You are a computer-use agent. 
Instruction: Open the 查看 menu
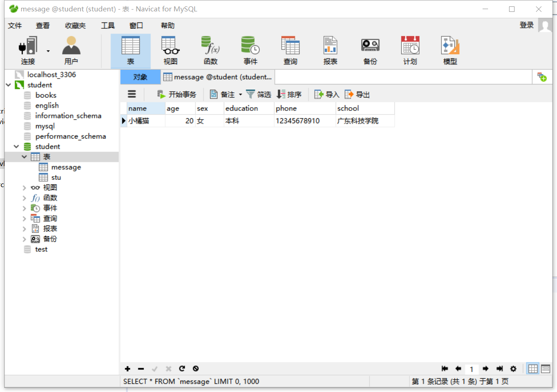43,26
